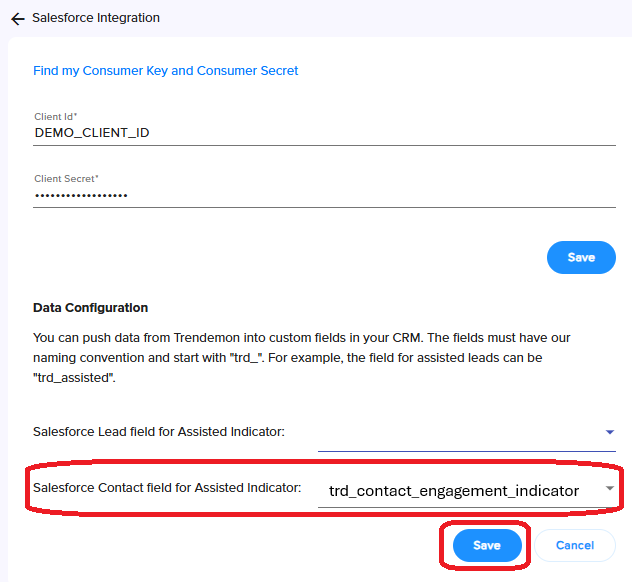Click the Client Id field label
Image resolution: width=632 pixels, height=583 pixels.
click(54, 117)
